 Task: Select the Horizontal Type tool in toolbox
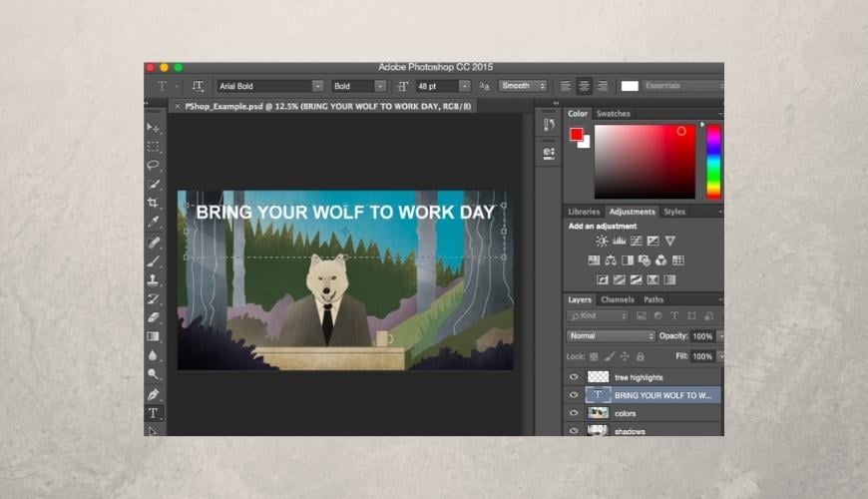pos(154,413)
